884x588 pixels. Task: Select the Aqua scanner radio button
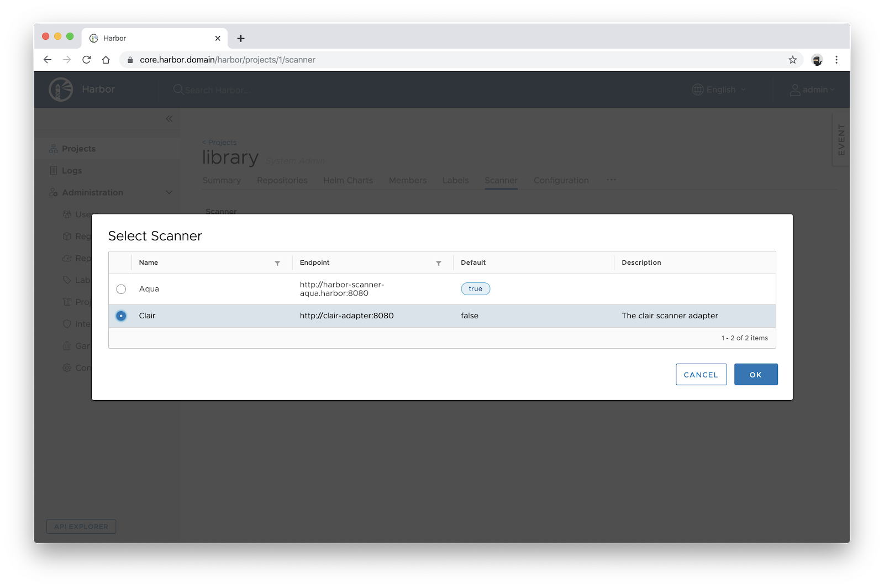click(121, 289)
